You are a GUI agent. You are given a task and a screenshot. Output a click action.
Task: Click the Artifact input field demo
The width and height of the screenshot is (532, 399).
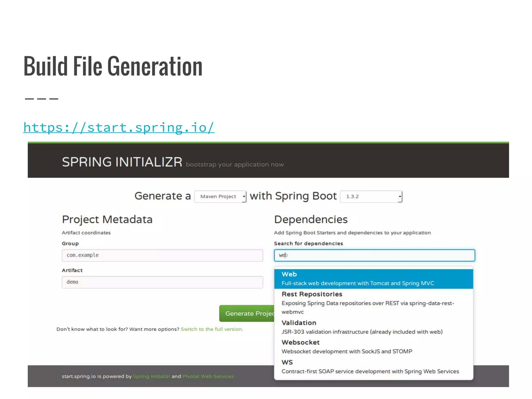tap(162, 282)
